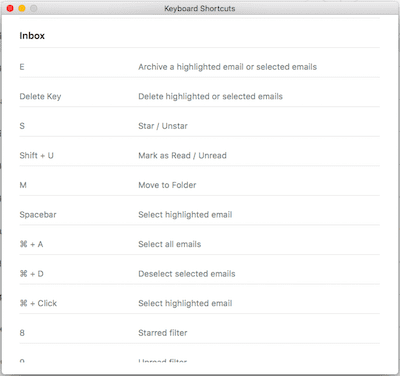Viewport: 400px width, 376px height.
Task: Click 'Delete highlighted or selected emails' description
Action: [x=210, y=97]
